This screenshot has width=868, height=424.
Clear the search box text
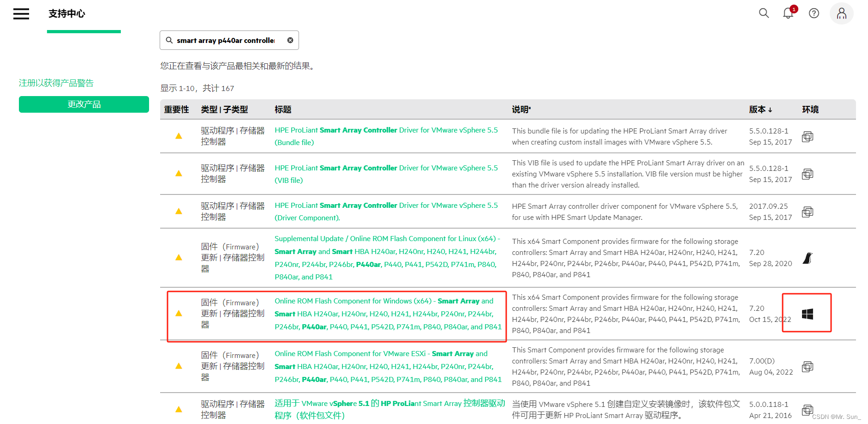(290, 40)
